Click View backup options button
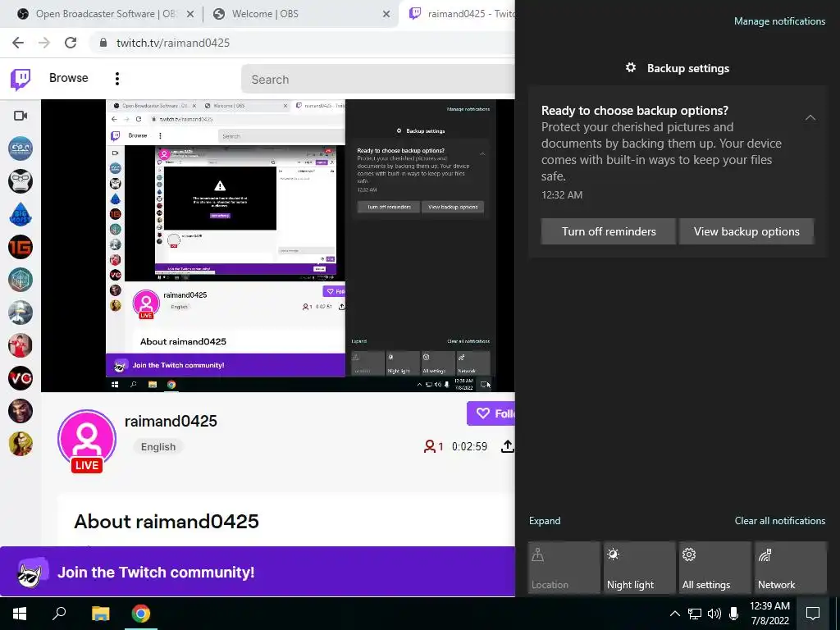The image size is (840, 630). point(746,231)
